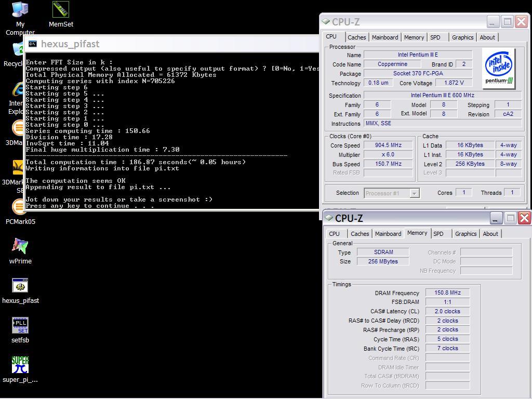Select Mainboard tab in lower CPU-Z window
Screen dimensions: 532x399
pyautogui.click(x=388, y=234)
